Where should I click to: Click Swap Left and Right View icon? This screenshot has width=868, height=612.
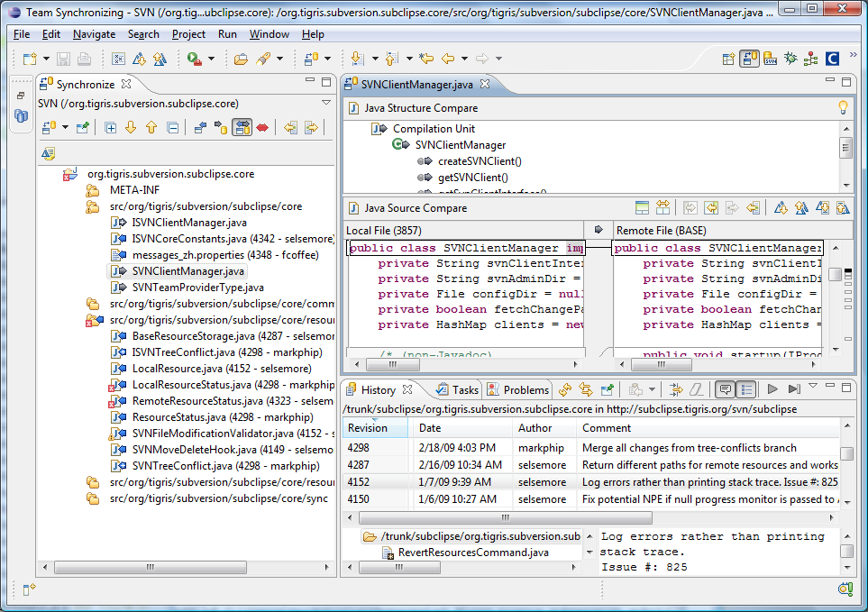(x=662, y=207)
